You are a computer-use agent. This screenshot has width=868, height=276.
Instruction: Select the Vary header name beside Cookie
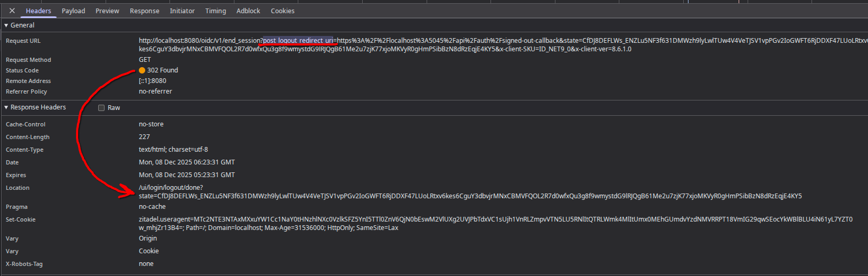[12, 251]
